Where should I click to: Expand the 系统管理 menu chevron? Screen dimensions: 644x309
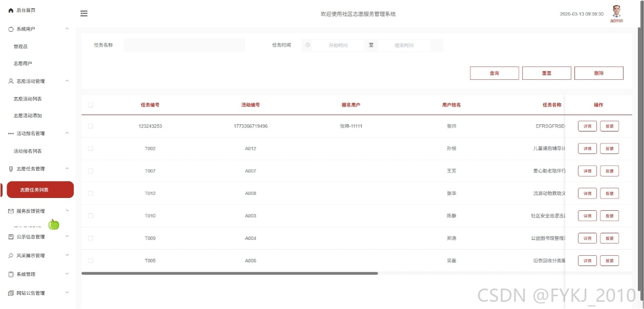(67, 274)
